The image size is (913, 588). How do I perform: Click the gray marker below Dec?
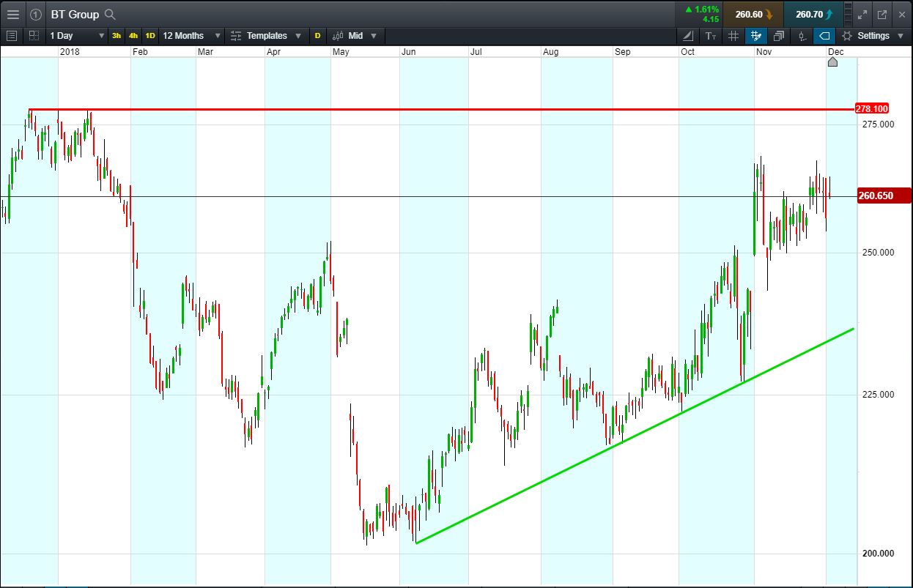click(x=832, y=62)
